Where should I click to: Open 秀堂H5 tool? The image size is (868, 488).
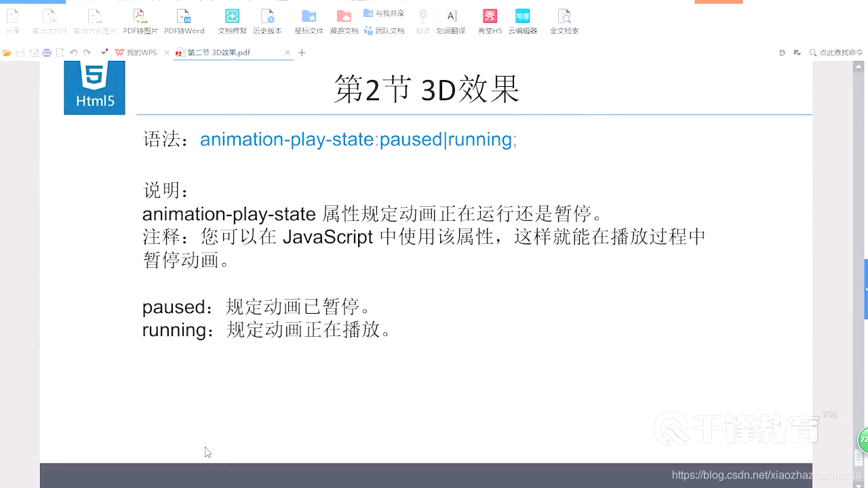pos(490,21)
